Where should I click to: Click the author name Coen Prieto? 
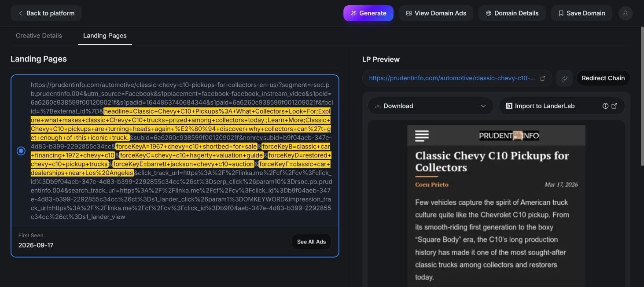432,184
